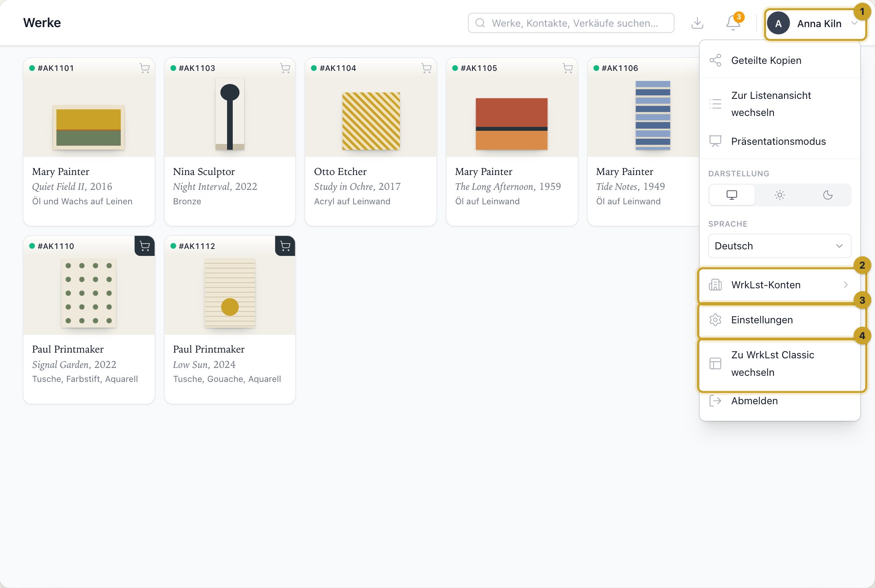
Task: Click the logout arrow icon
Action: click(715, 401)
